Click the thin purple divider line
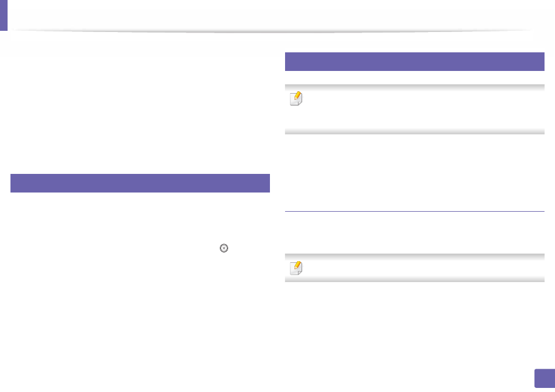This screenshot has width=555, height=392. click(x=414, y=211)
